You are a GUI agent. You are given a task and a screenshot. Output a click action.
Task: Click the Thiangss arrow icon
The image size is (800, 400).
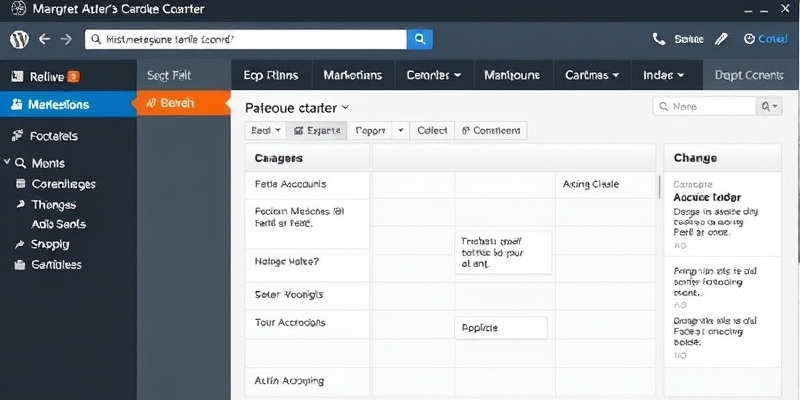20,204
